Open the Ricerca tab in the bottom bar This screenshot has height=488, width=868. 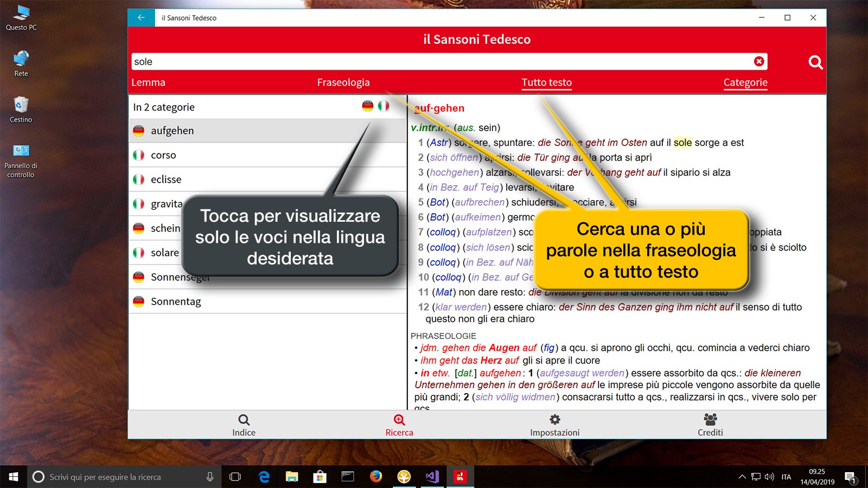(399, 425)
